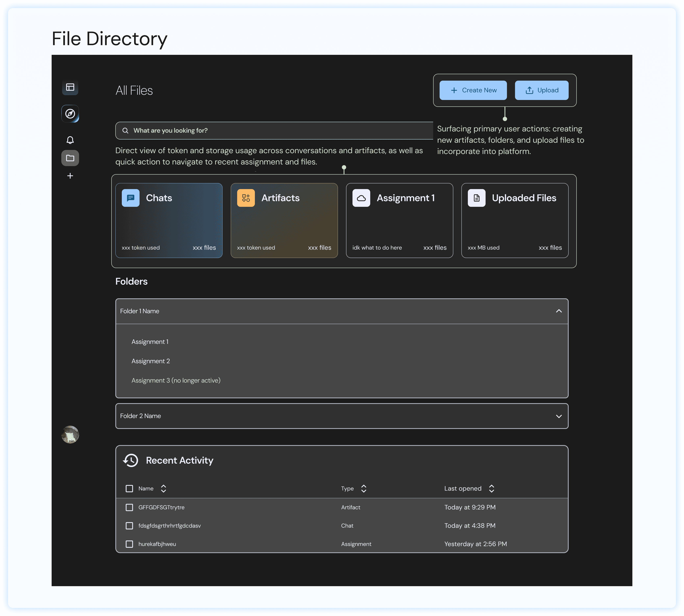Toggle the select-all checkbox beside Name
684x616 pixels.
pos(129,488)
